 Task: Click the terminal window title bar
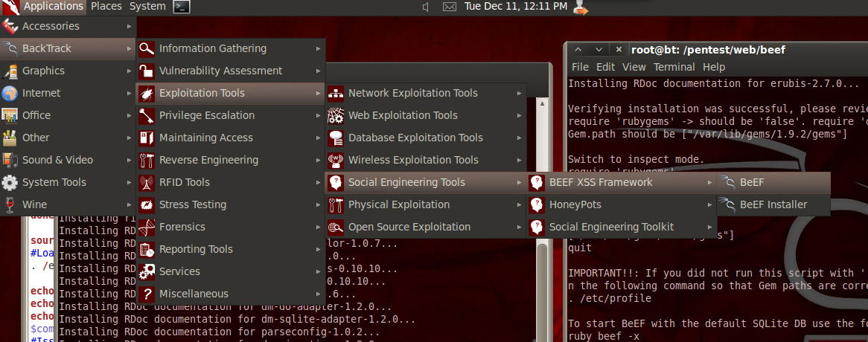tap(707, 50)
